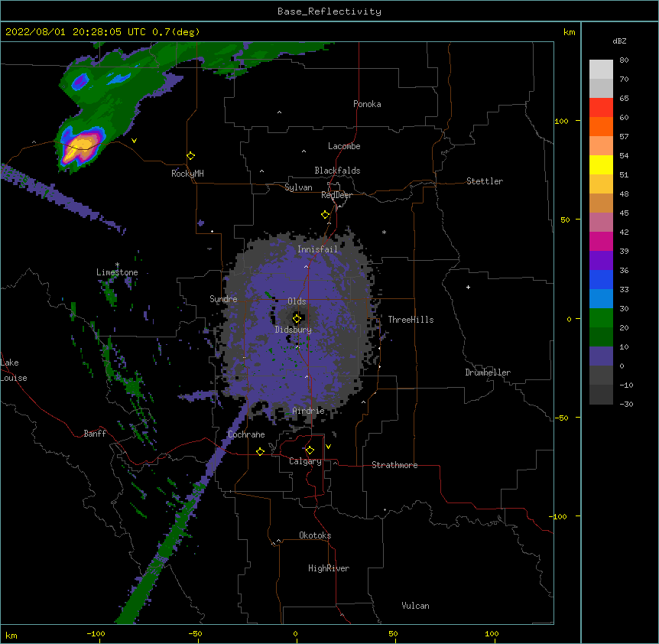Pick the mauve pink swatch between 42 and 45

(601, 223)
